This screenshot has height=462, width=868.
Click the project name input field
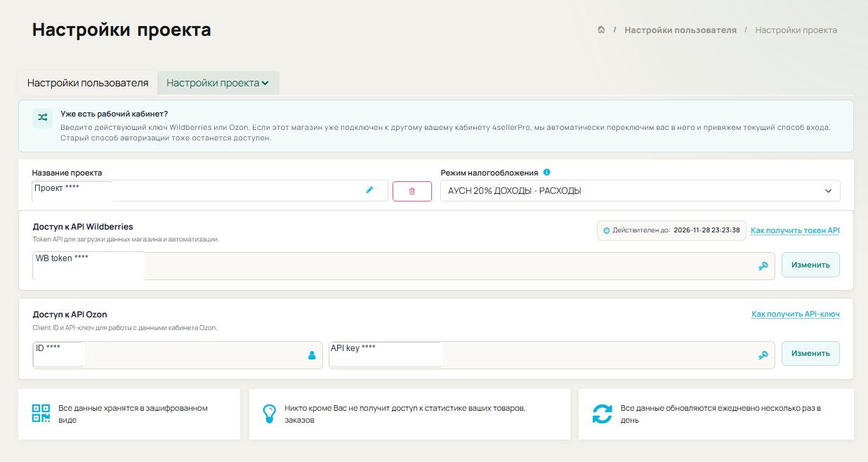210,191
